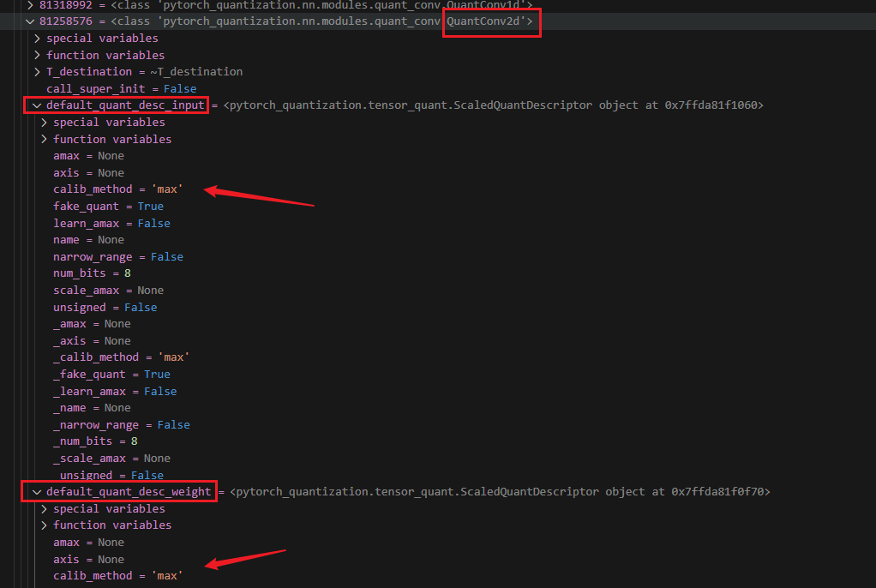Select the _num_bits = 8 variable
The image size is (876, 588).
95,441
